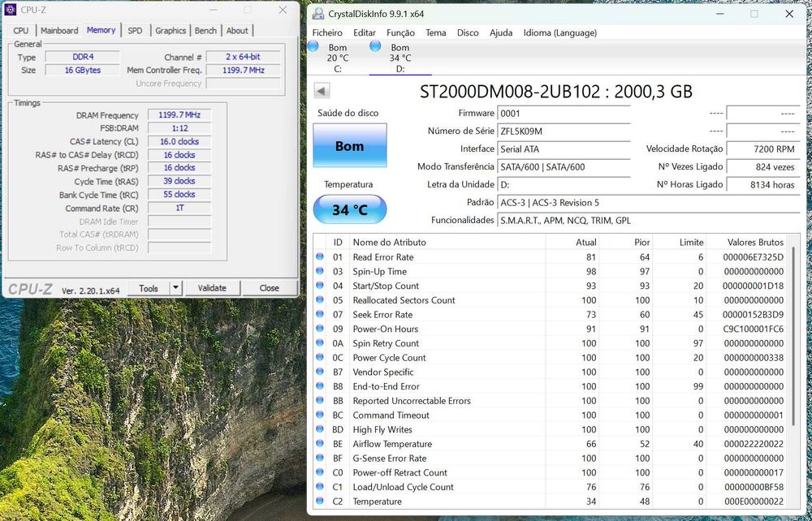
Task: Click status dot of Command Timeout row
Action: point(319,415)
